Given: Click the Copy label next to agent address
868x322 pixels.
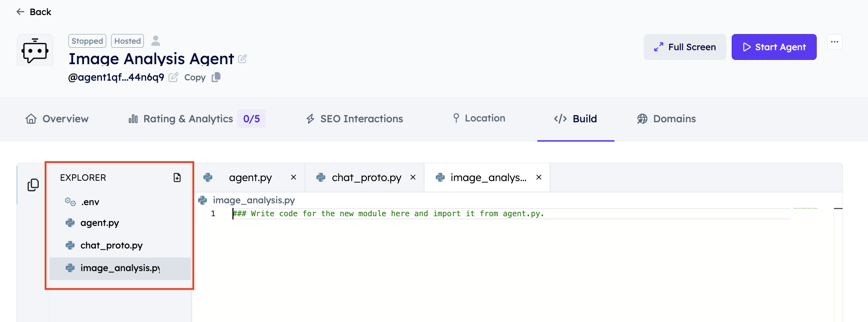Looking at the screenshot, I should point(195,77).
